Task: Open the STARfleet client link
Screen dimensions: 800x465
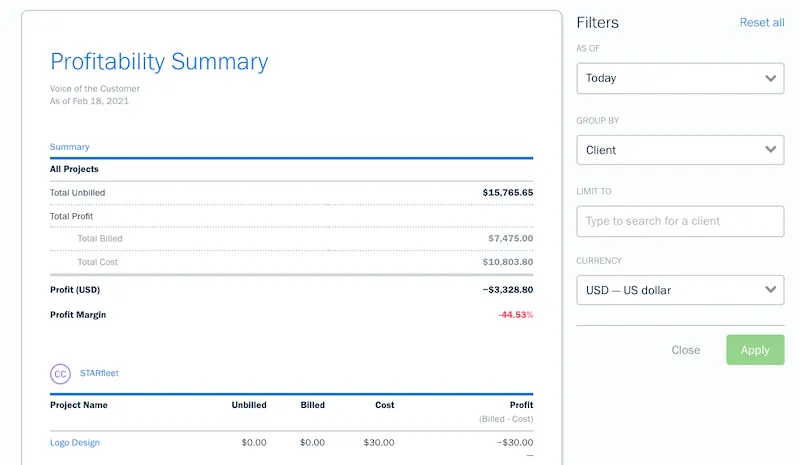Action: (99, 373)
